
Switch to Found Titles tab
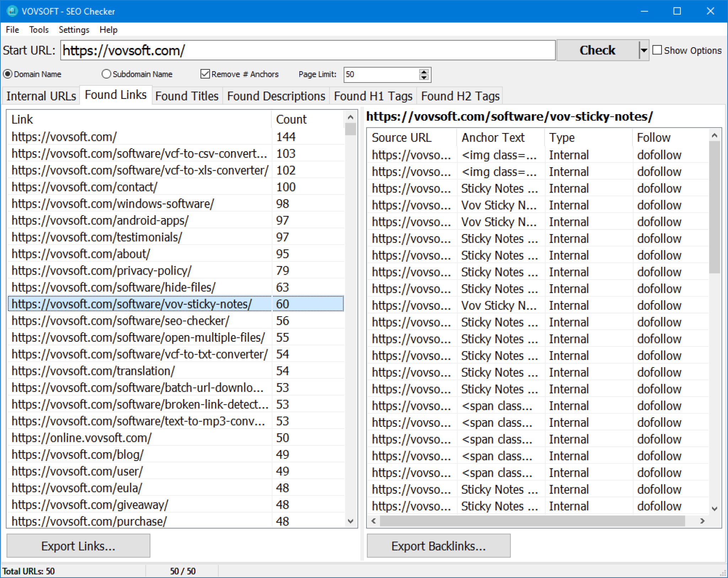point(187,96)
